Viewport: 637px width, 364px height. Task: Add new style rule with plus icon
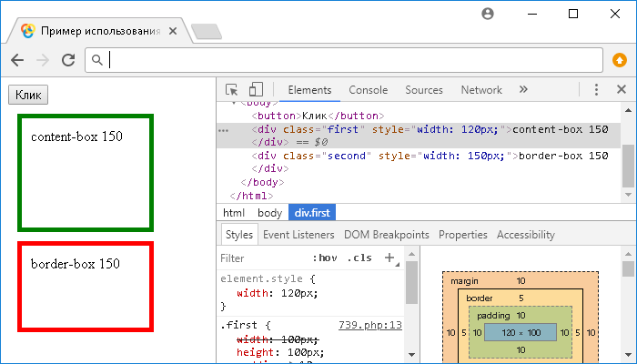point(389,258)
